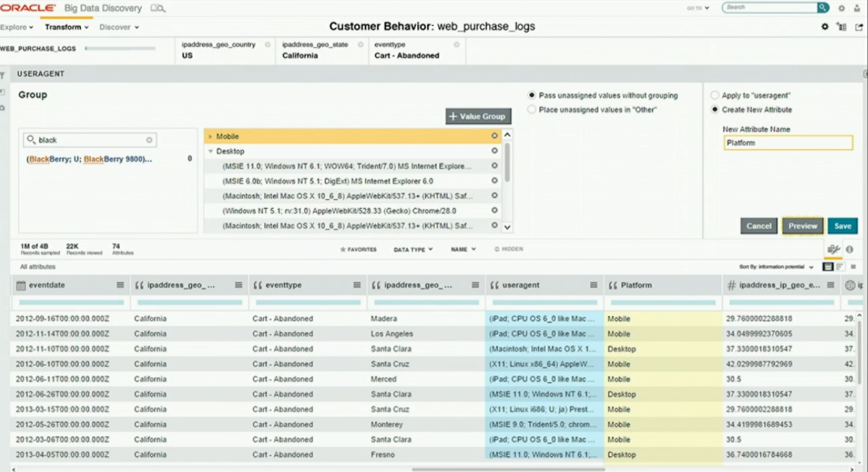Click the Madera city cell
Viewport: 868px width, 472px height.
426,318
